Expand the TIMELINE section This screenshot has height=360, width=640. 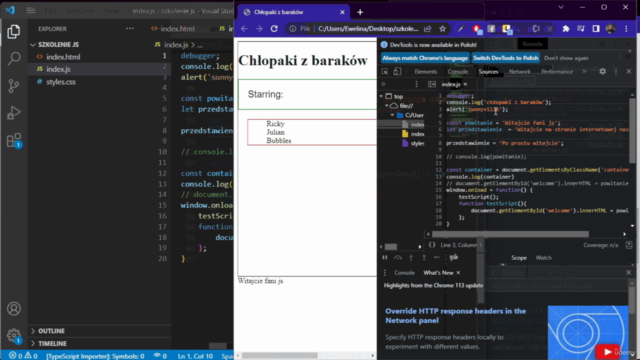33,344
